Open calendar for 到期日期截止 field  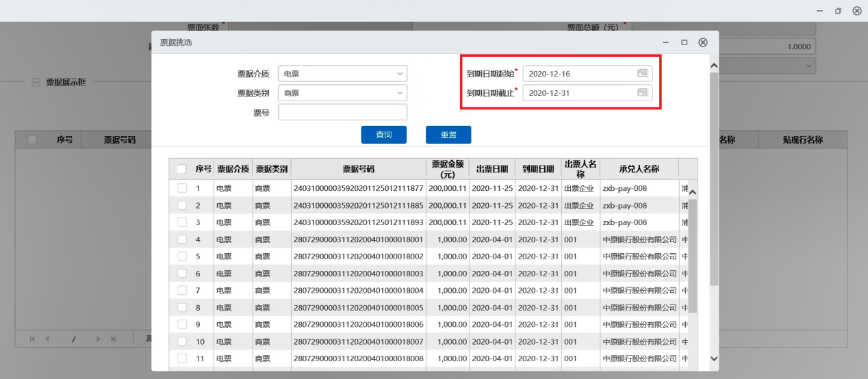[643, 92]
